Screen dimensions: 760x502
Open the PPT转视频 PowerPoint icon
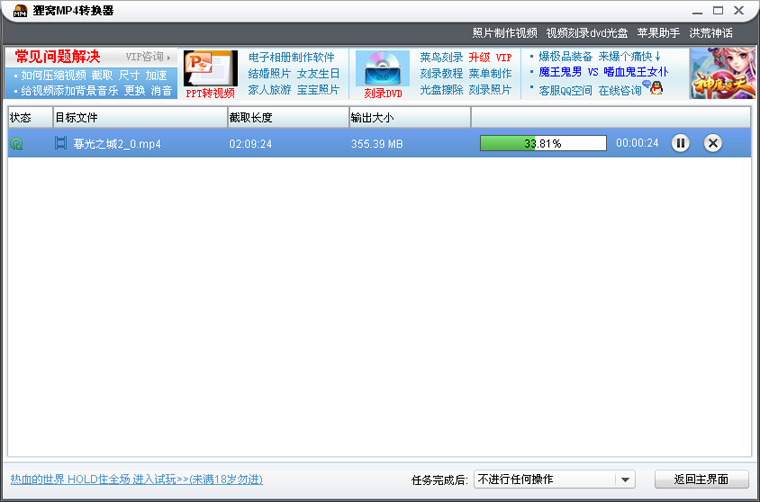[x=210, y=68]
